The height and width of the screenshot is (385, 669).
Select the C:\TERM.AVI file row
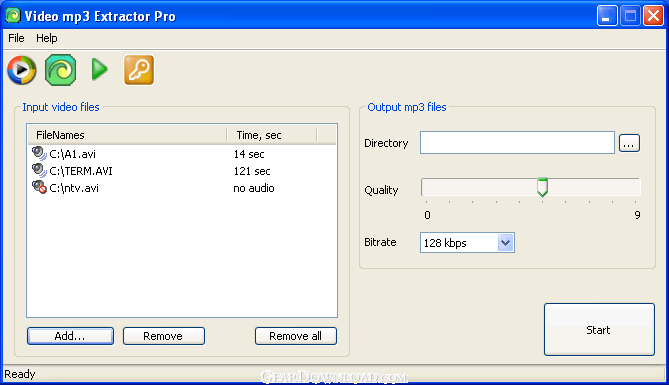[182, 171]
